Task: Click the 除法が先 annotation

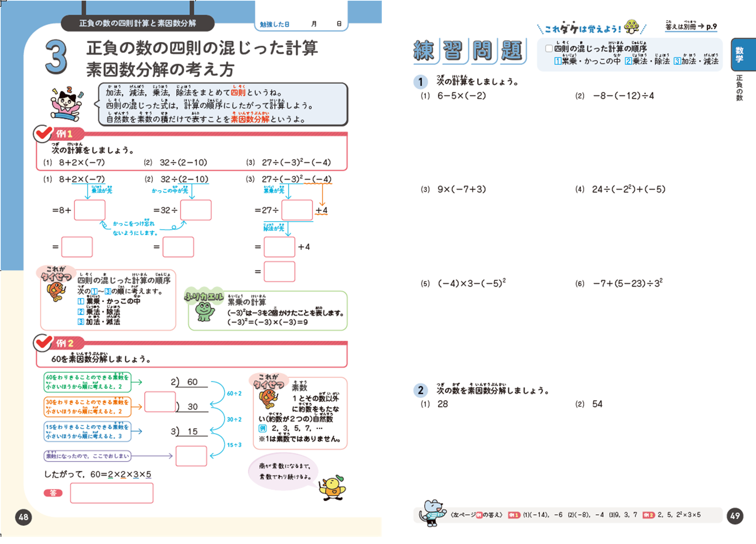Action: [x=273, y=227]
